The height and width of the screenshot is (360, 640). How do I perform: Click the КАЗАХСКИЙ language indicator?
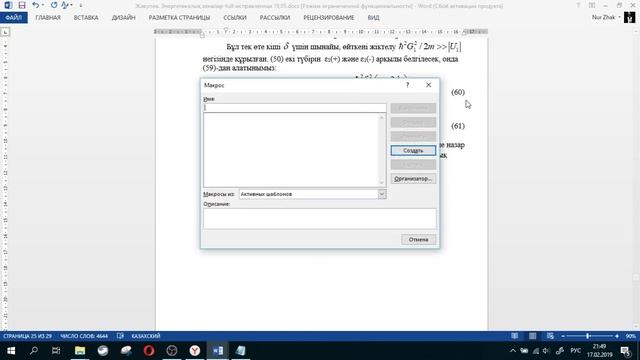click(146, 336)
